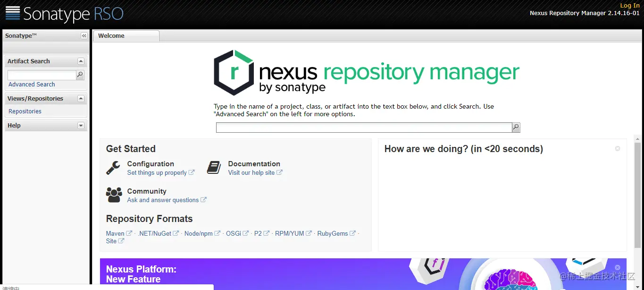Collapse the Views/Repositories section

[81, 99]
